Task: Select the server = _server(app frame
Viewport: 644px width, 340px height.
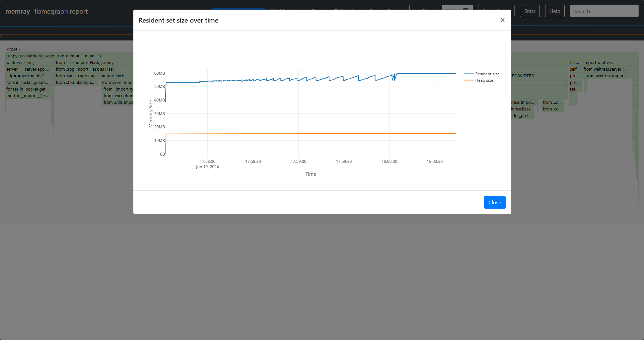Action: (28, 69)
